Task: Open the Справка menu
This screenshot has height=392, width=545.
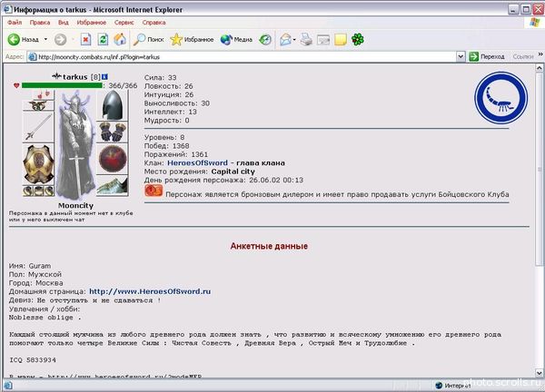Action: click(154, 23)
